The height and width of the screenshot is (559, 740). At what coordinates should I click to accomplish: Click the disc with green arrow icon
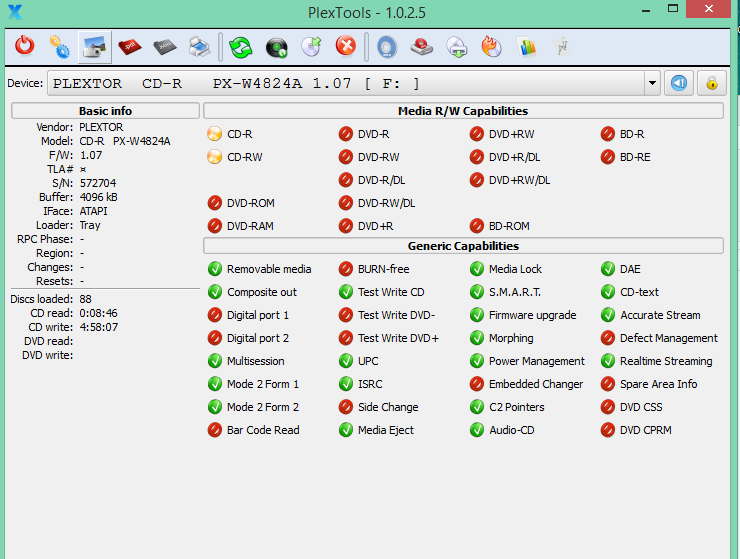pyautogui.click(x=311, y=47)
